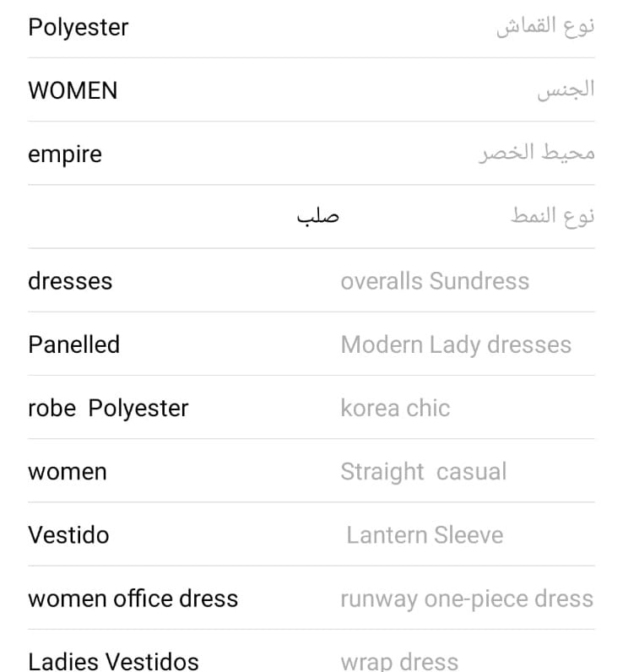This screenshot has height=672, width=623.
Task: Tap the Vestido keyword
Action: coord(68,534)
